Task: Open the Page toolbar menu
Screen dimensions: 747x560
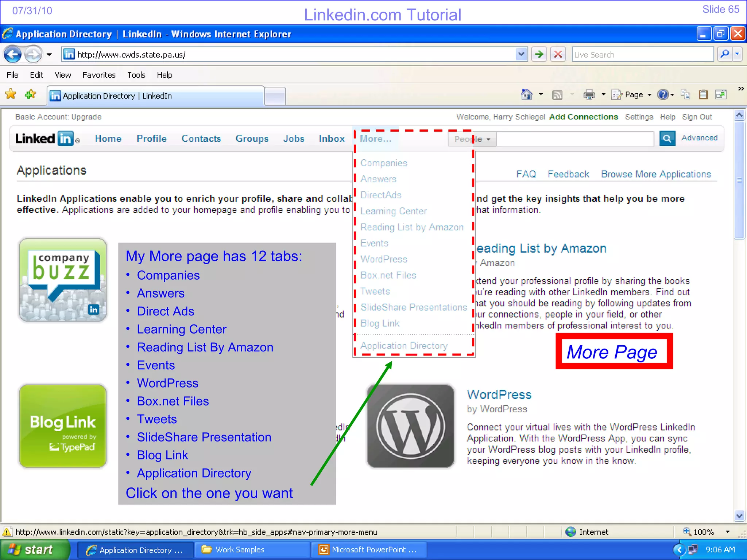Action: tap(632, 95)
